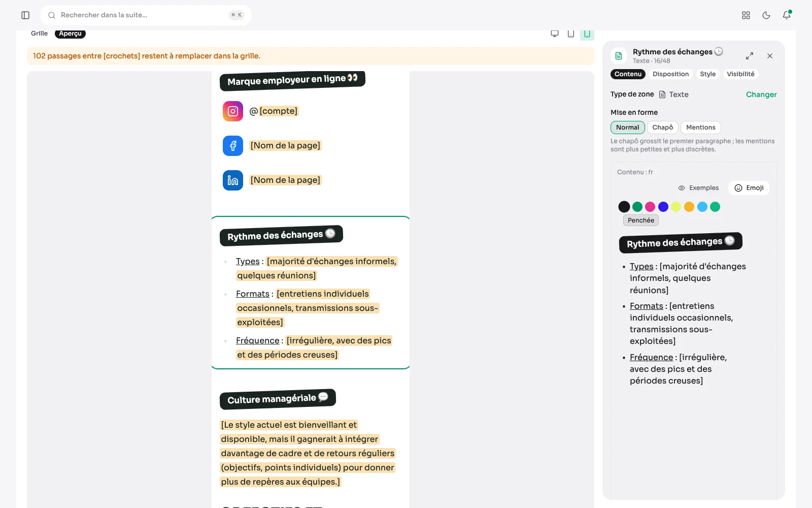The image size is (812, 508).
Task: Pick the black color swatch
Action: [624, 207]
